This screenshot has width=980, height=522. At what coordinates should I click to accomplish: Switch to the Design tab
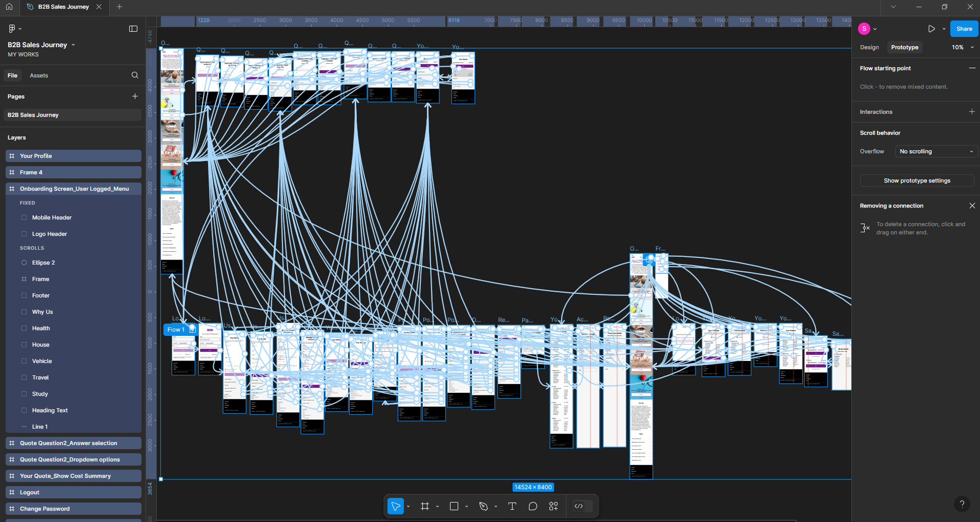(869, 47)
